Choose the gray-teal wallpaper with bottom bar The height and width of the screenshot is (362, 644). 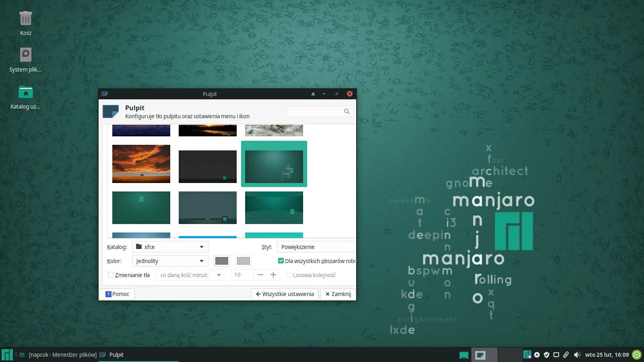point(208,208)
